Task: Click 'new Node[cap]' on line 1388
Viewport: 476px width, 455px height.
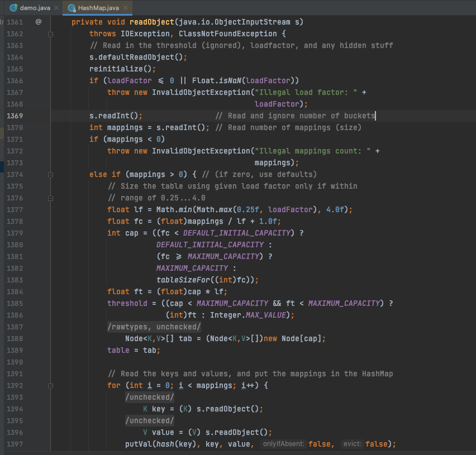Action: coord(292,339)
